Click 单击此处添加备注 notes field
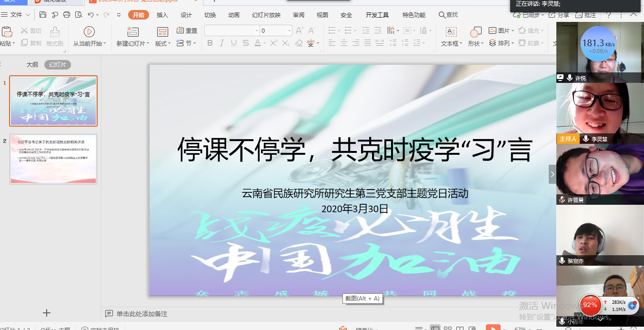 coord(142,314)
